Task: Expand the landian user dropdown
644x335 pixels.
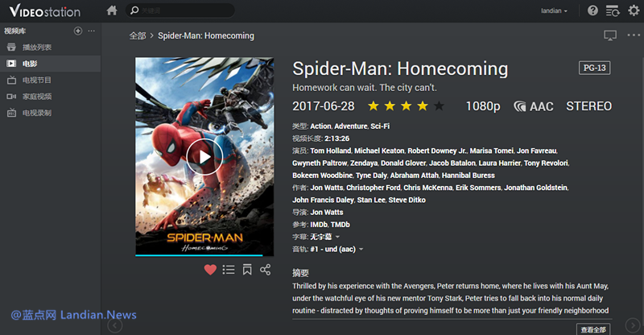Action: pos(555,10)
